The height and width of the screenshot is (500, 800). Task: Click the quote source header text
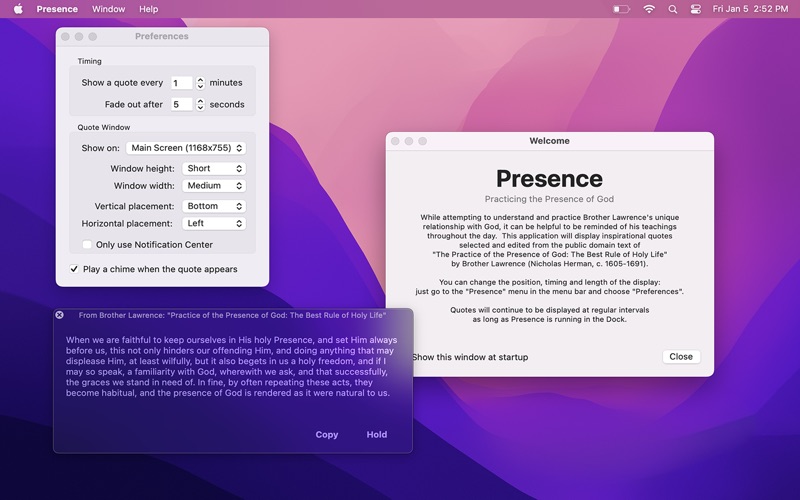coord(232,315)
